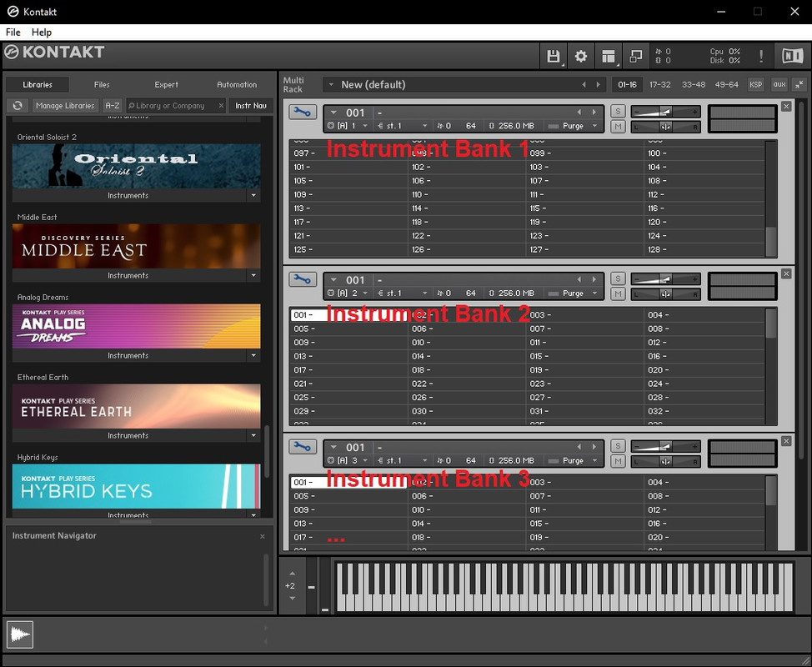Viewport: 812px width, 667px height.
Task: Close Instrument Bank 2 with X
Action: (x=786, y=273)
